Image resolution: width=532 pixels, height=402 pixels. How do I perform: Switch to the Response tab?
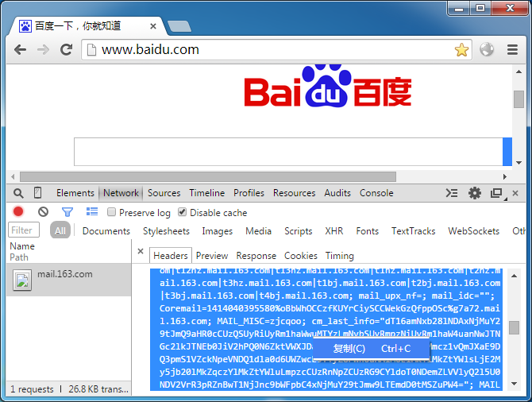(x=256, y=256)
